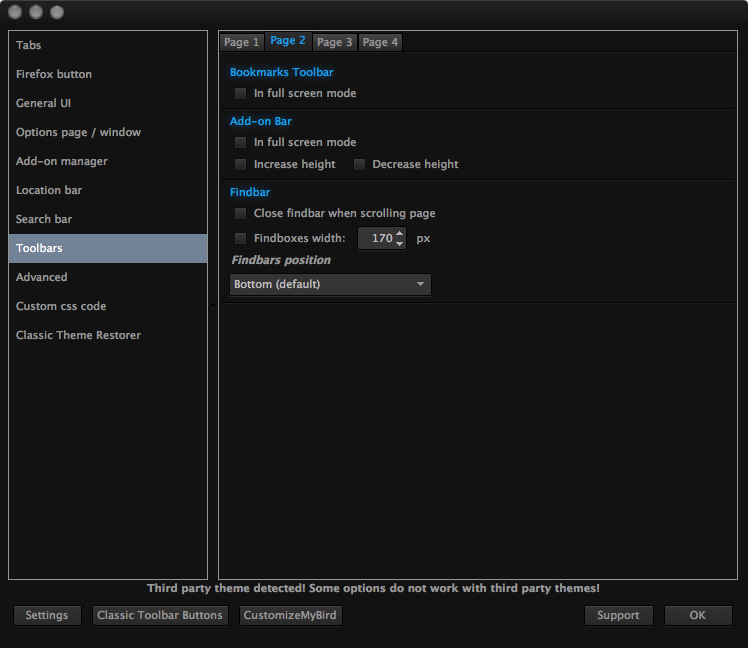Open Classic Toolbar Buttons
Screen dimensions: 748x648
(160, 615)
